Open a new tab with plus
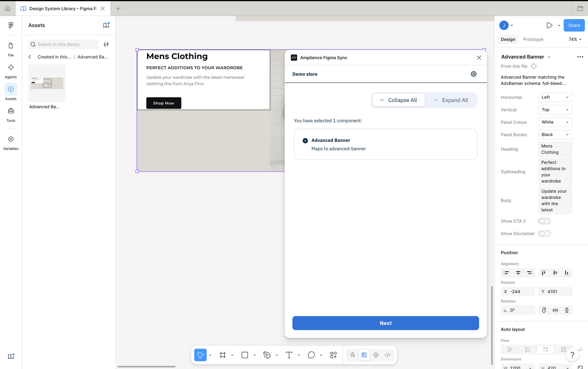Screen dimensions: 588x369 coord(118,8)
